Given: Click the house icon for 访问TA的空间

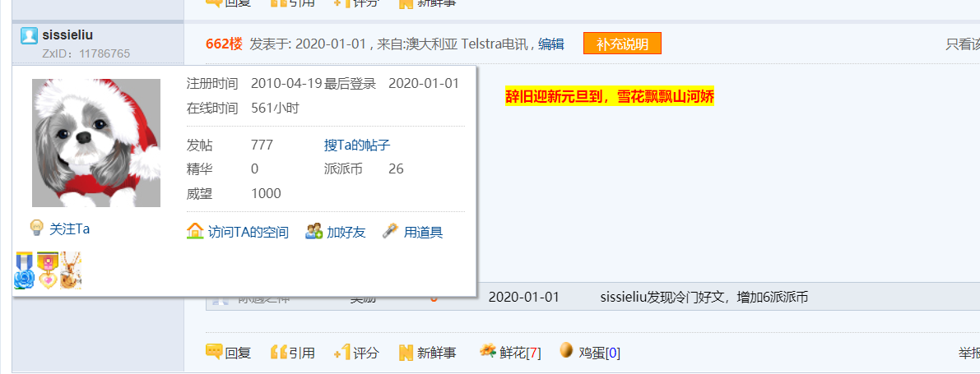Looking at the screenshot, I should 195,231.
